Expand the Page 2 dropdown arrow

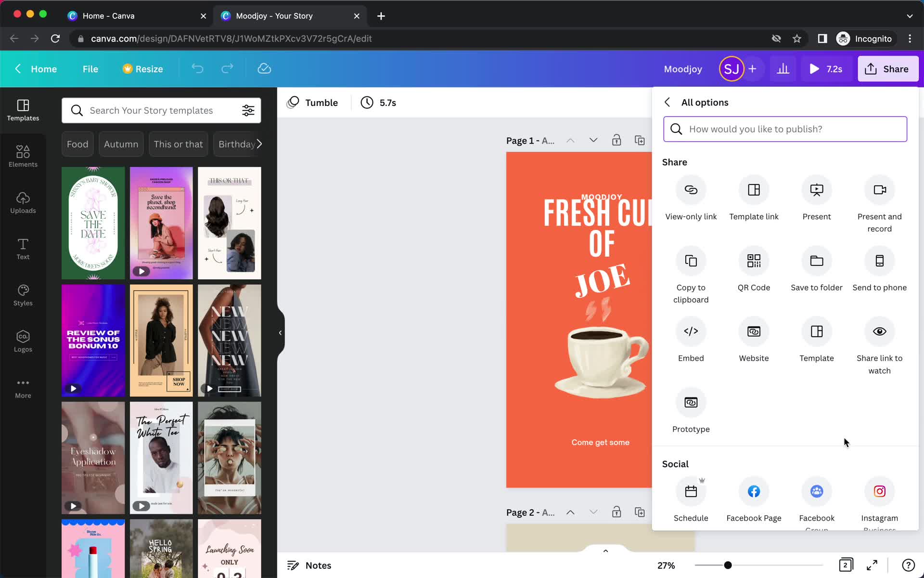[593, 512]
